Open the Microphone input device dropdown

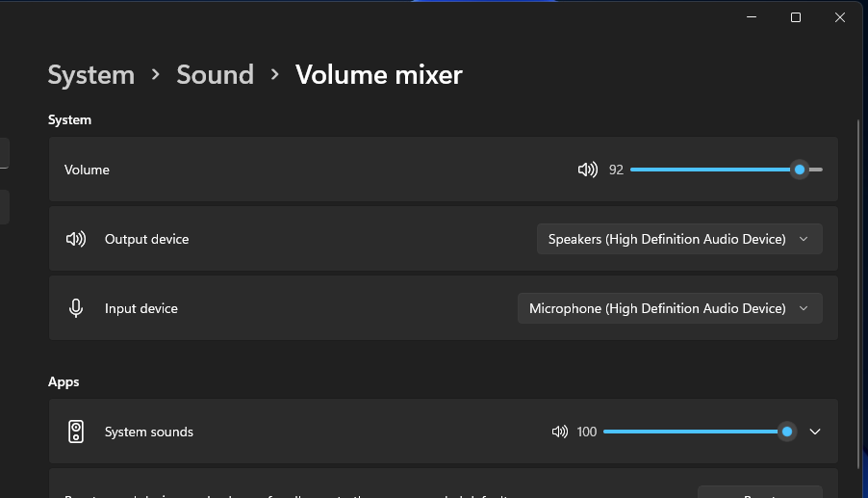pos(669,308)
